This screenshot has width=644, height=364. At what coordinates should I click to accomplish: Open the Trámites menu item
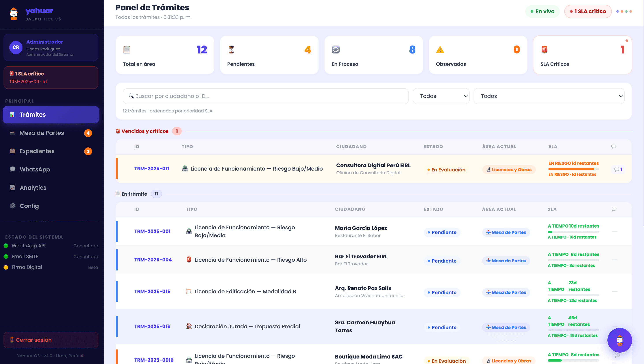coord(51,114)
